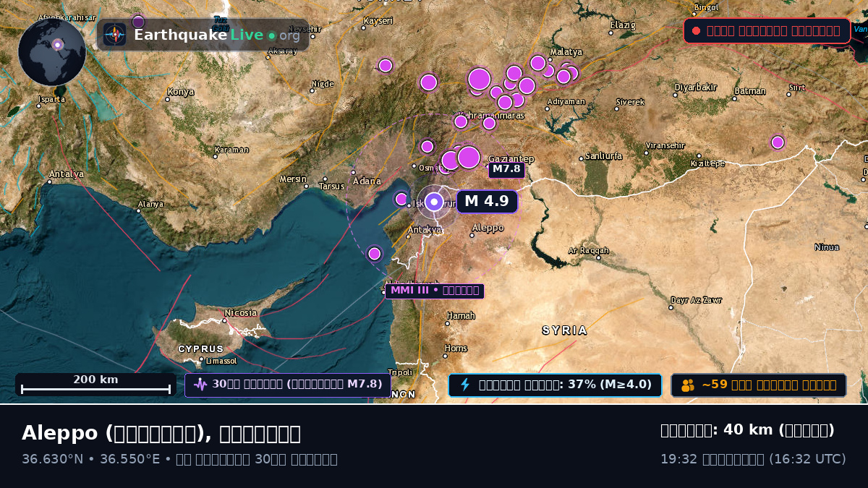Click the red-outlined alert badge with red dot
Screen dimensions: 868x488
[767, 31]
